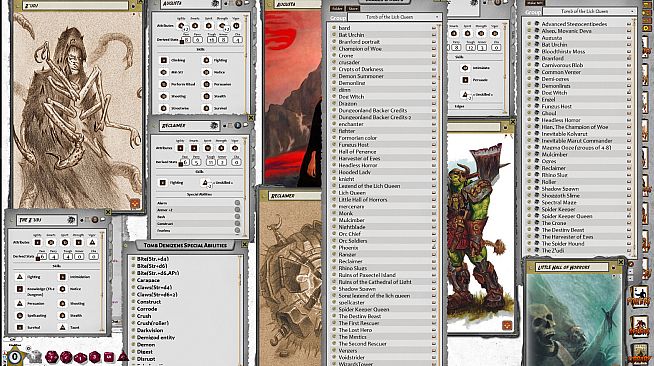Open Darkvision in Tomb Denizens Special Abilities
This screenshot has width=654, height=366.
(150, 330)
